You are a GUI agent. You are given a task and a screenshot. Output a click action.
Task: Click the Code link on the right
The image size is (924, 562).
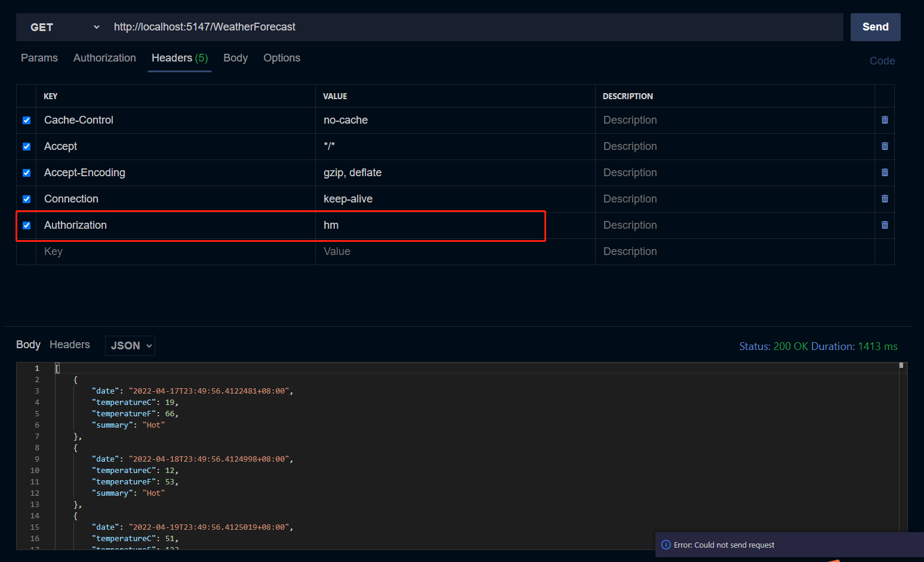click(x=882, y=60)
